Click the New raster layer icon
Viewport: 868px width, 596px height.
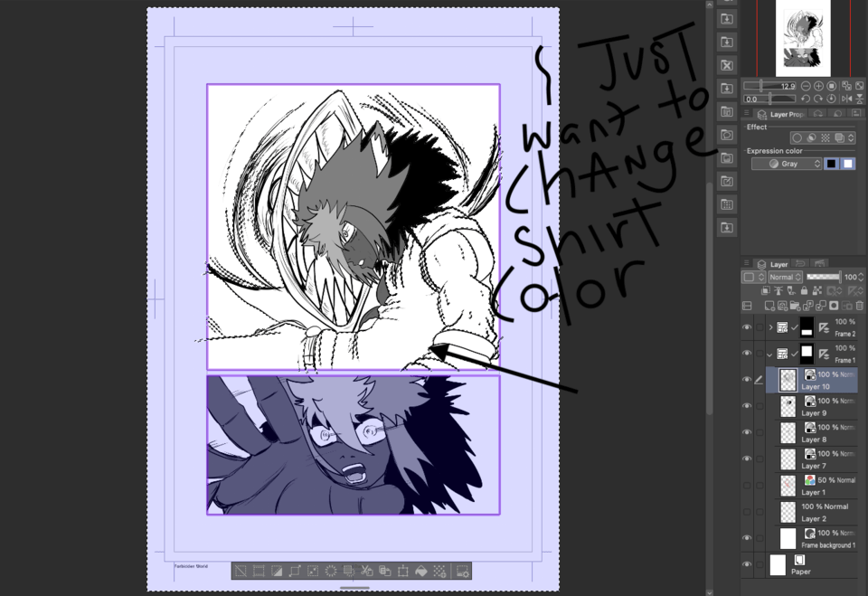coord(769,305)
